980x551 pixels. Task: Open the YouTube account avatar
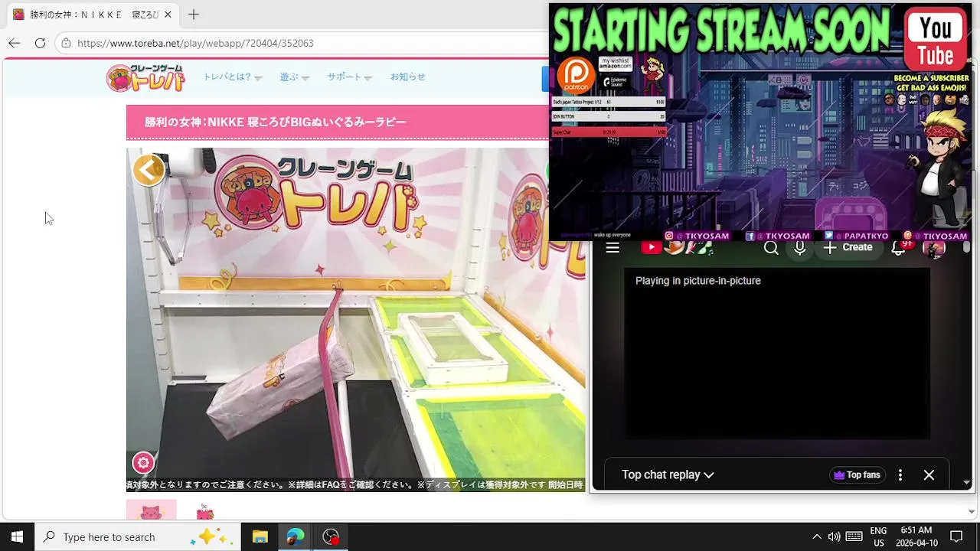coord(934,247)
